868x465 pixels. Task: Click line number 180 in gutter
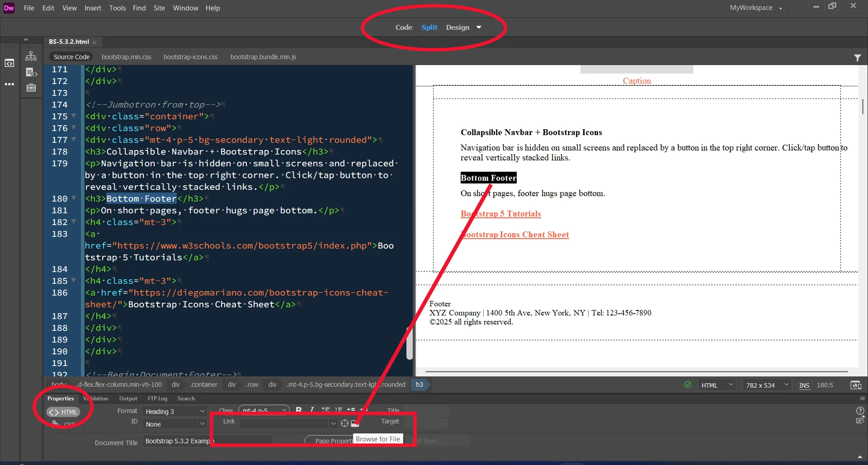pos(59,198)
